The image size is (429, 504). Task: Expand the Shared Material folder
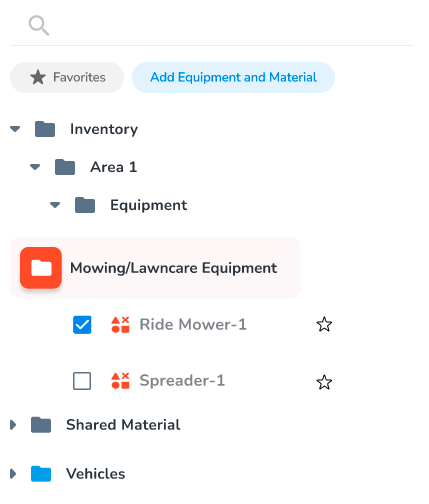click(13, 425)
